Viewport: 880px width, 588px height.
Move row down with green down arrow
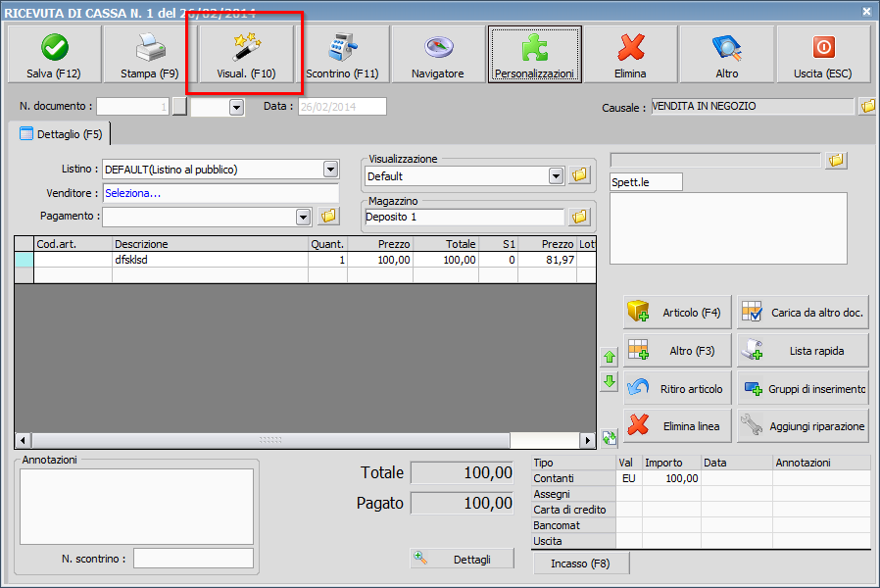(x=610, y=381)
